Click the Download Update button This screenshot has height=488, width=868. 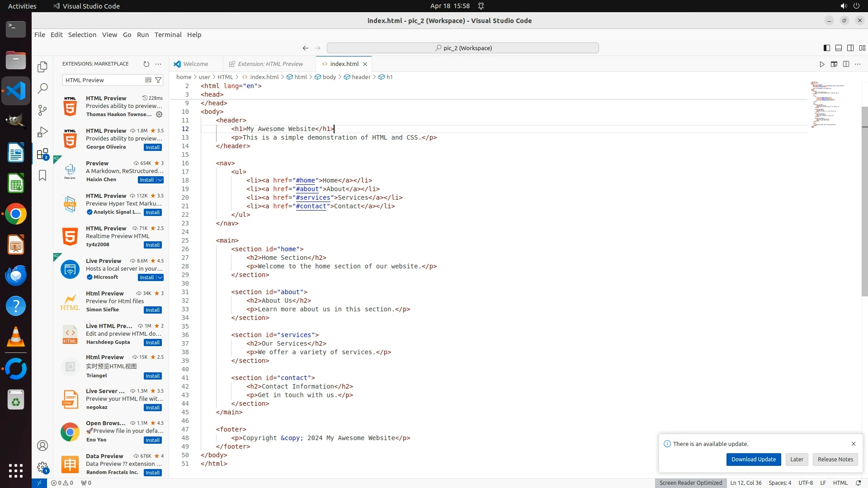[753, 459]
